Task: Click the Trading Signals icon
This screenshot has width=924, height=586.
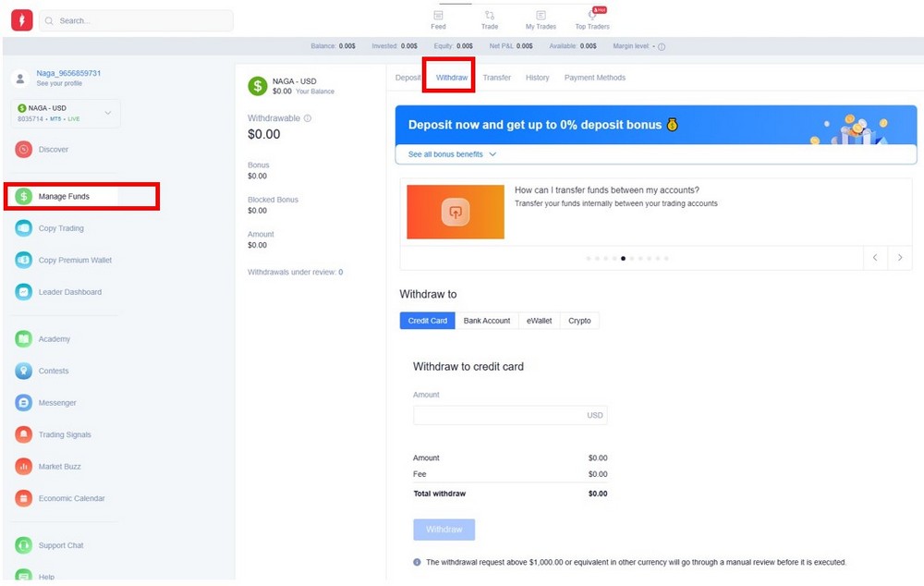Action: tap(24, 434)
